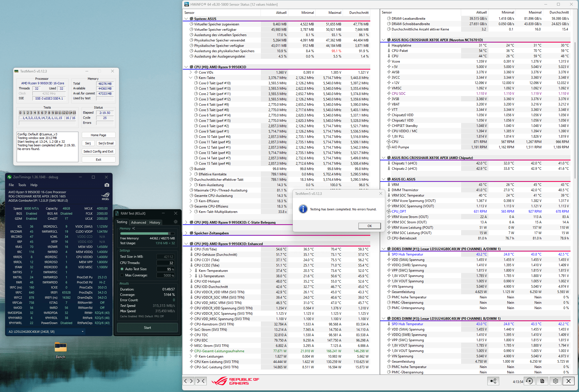Screen dimensions: 579x392
Task: Click the RAM Test Start button
Action: (147, 328)
